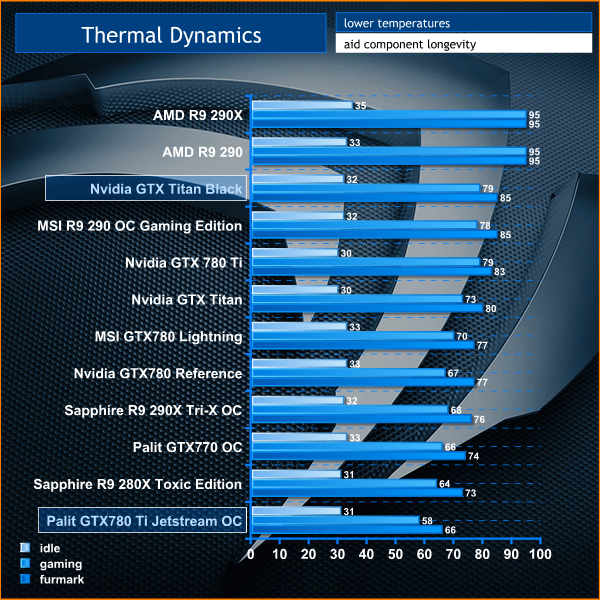
Task: Select the MSI GTX780 Lightning label
Action: coord(168,336)
